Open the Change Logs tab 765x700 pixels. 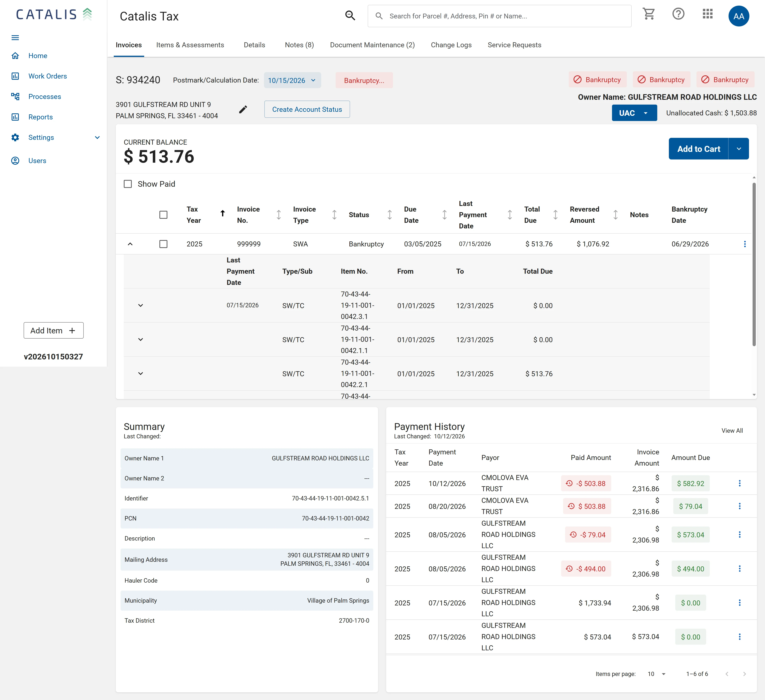pyautogui.click(x=451, y=45)
